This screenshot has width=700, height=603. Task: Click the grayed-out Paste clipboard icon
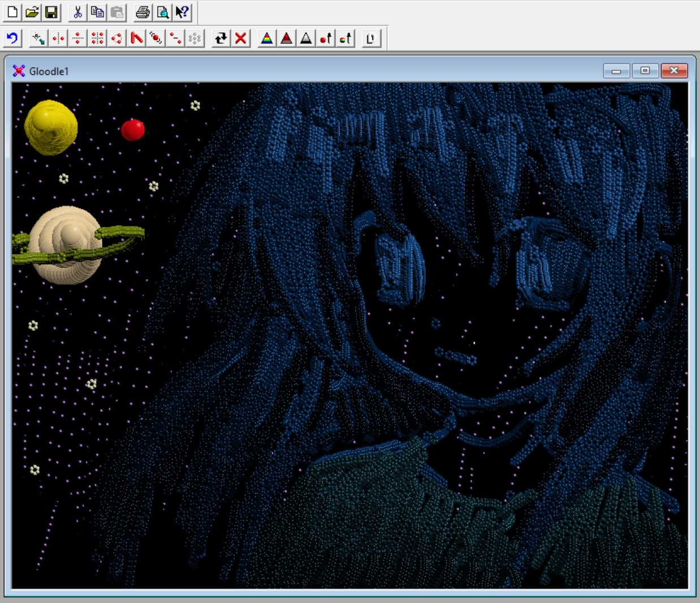(x=117, y=12)
